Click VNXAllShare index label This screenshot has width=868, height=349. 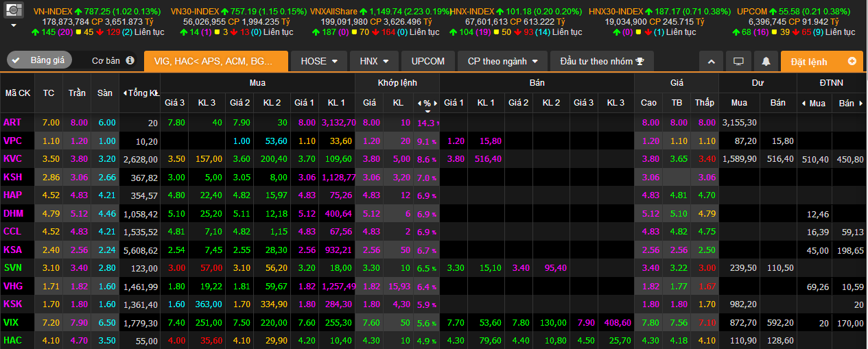click(334, 12)
